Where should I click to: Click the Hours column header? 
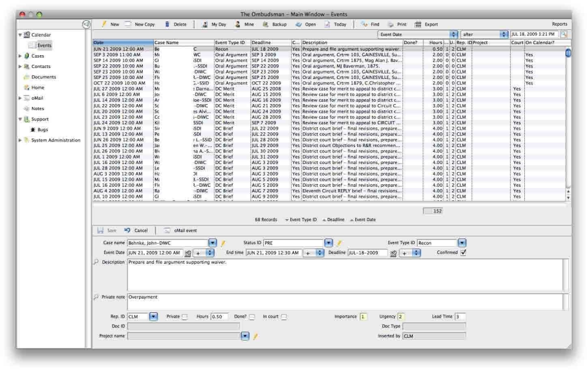(433, 42)
